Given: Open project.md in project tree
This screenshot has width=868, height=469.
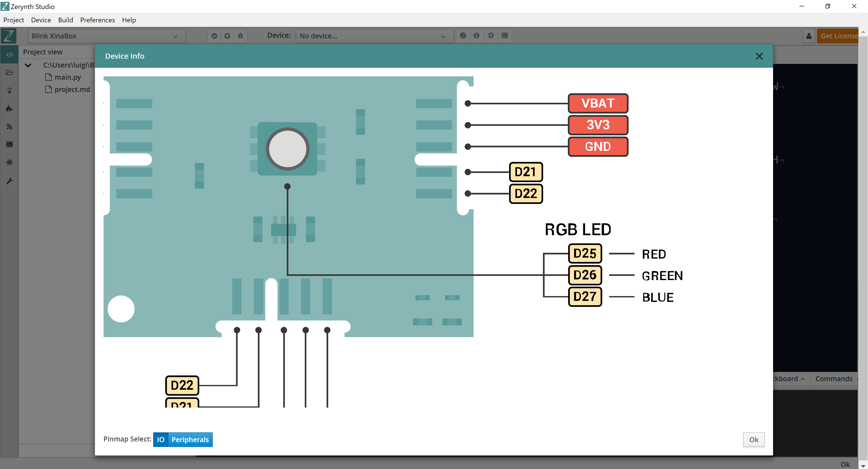Looking at the screenshot, I should pyautogui.click(x=72, y=89).
